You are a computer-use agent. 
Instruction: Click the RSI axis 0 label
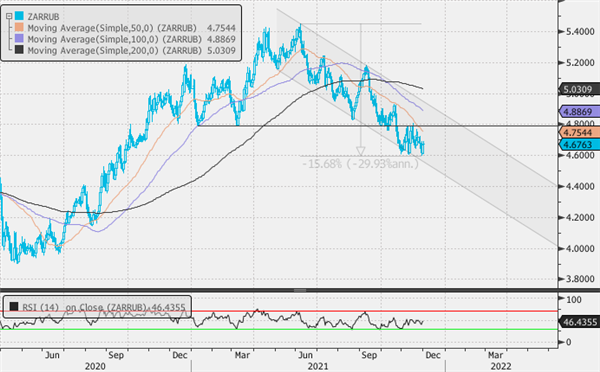pos(569,342)
